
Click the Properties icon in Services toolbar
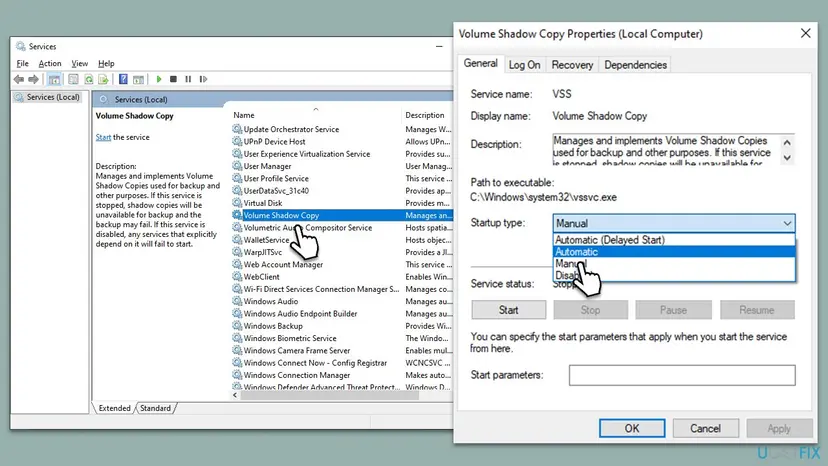tap(73, 79)
